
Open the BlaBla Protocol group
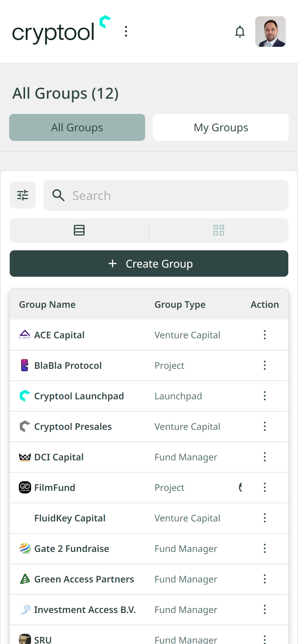[x=68, y=365]
